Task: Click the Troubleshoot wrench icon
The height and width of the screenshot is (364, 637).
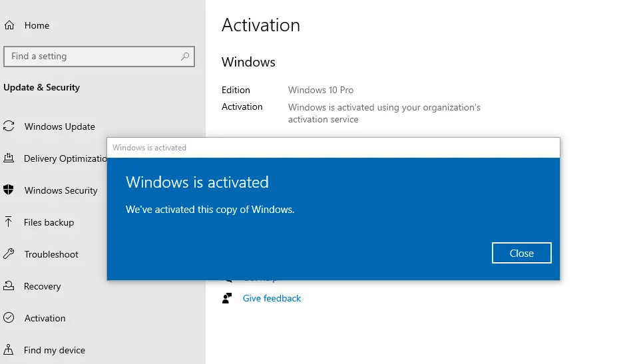Action: pyautogui.click(x=9, y=254)
